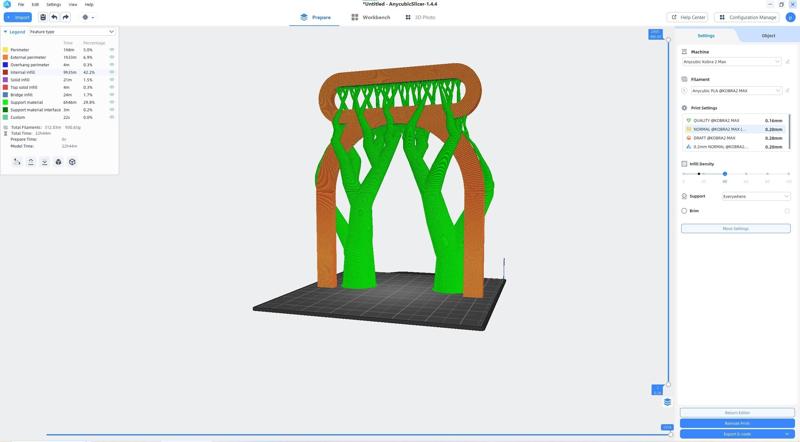The image size is (800, 442).
Task: Switch to the Object panel tab
Action: pos(768,36)
